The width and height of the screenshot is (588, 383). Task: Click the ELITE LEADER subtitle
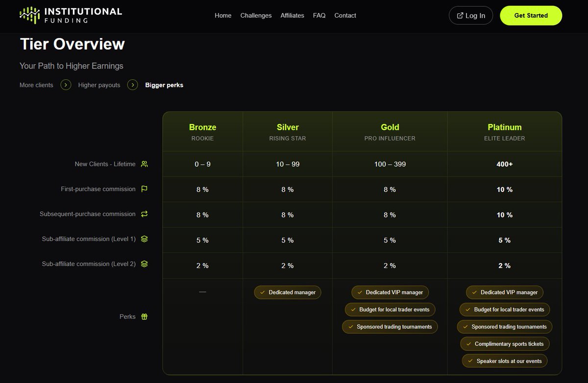coord(505,139)
